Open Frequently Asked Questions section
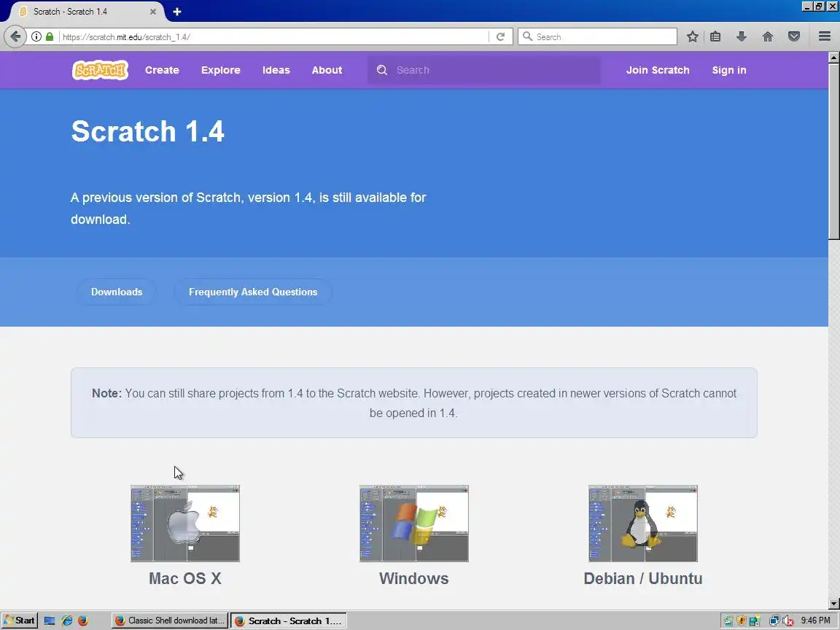840x630 pixels. [253, 292]
